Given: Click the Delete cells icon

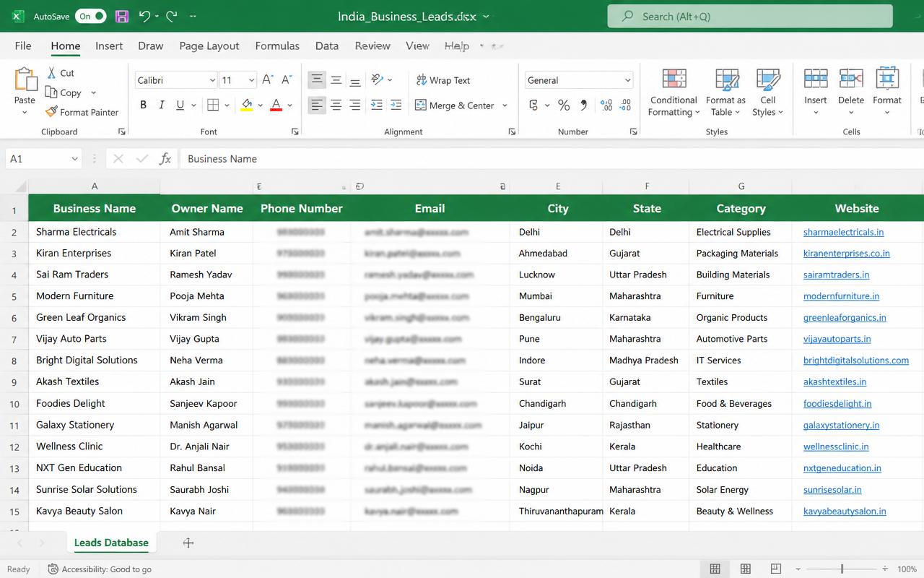Looking at the screenshot, I should point(851,78).
